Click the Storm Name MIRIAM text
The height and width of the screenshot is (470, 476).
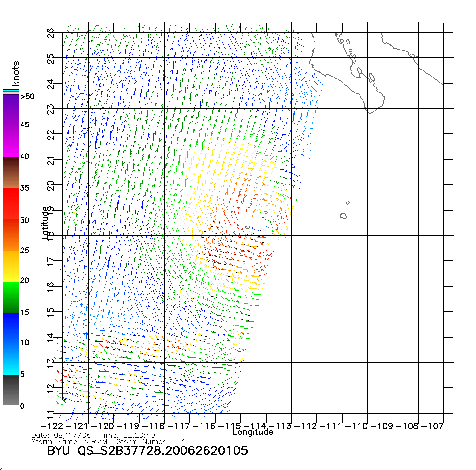click(69, 442)
